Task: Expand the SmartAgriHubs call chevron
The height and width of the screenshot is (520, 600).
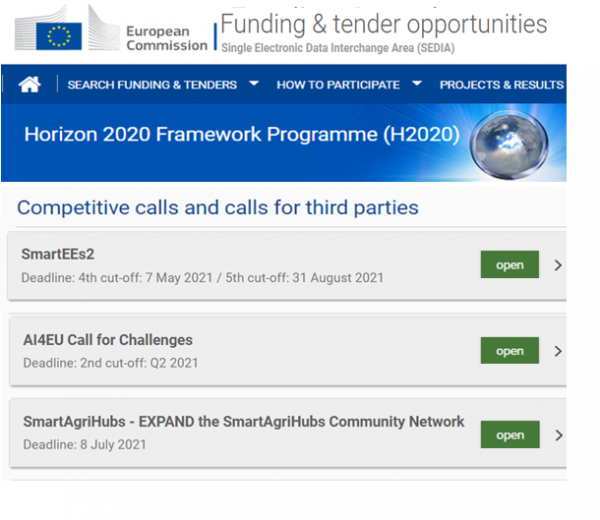Action: [558, 435]
